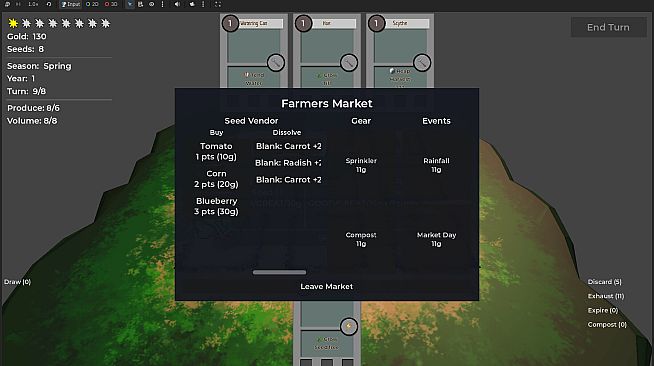Buy the Rainfall event
654x366 pixels.
click(436, 165)
